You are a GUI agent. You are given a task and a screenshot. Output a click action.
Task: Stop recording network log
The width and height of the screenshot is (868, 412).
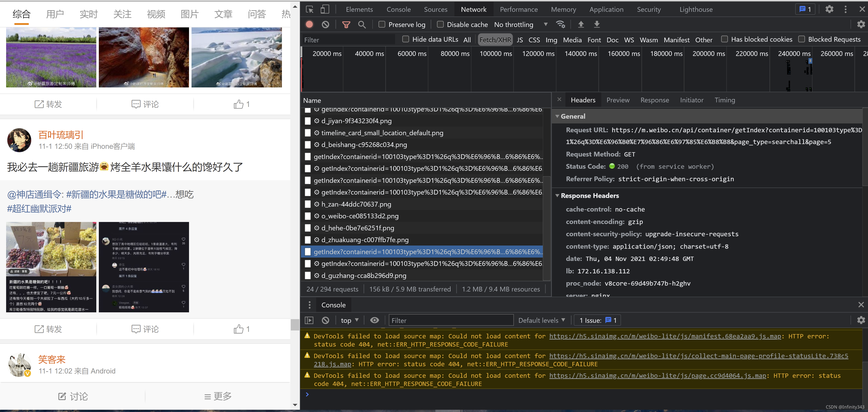309,24
